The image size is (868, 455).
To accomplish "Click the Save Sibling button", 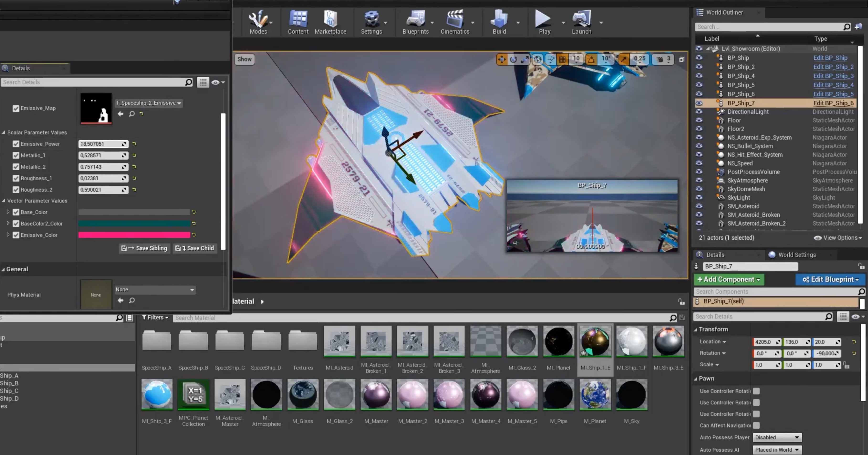I will [x=145, y=248].
